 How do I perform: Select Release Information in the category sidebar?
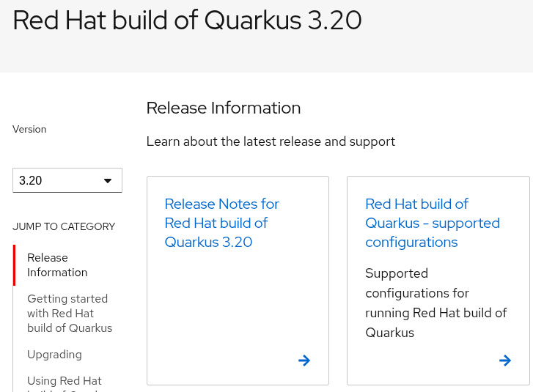[x=57, y=265]
